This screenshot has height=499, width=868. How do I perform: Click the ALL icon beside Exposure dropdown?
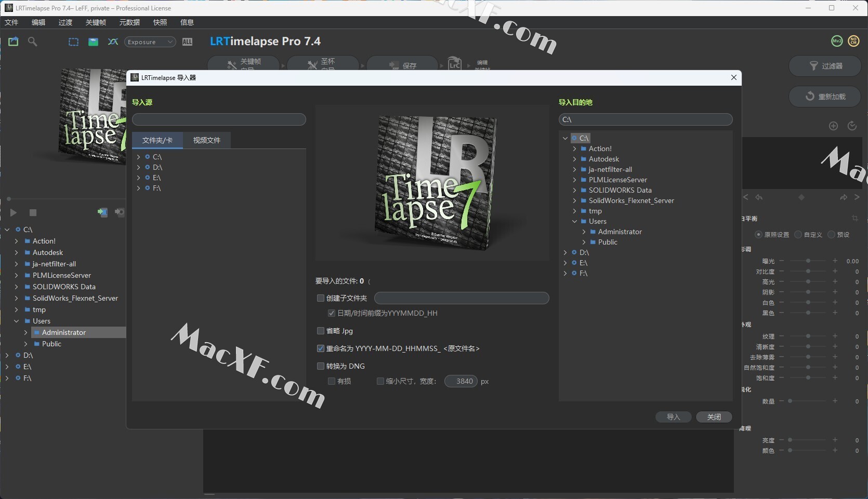[187, 42]
